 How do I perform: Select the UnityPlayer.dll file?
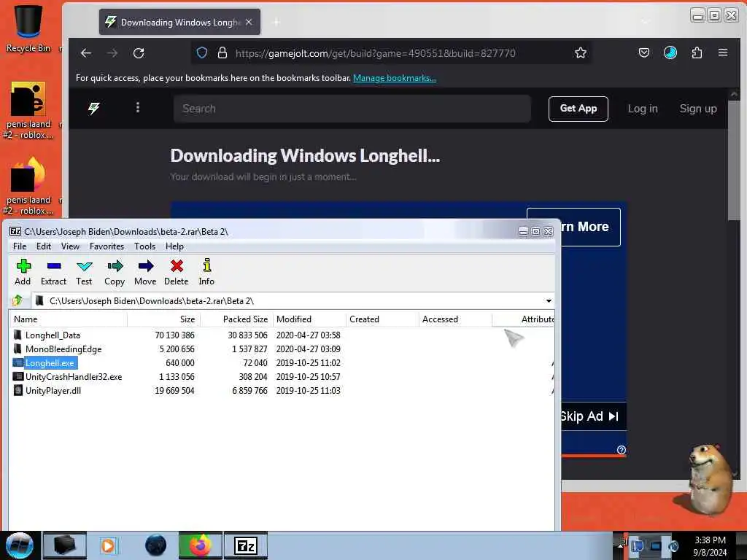[x=53, y=391]
